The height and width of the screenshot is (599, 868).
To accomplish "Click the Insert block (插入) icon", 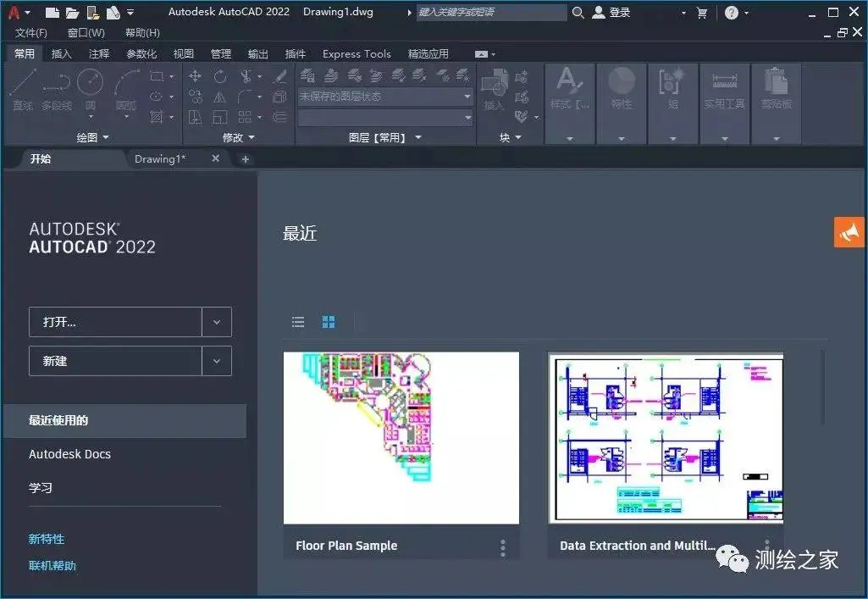I will (x=494, y=89).
